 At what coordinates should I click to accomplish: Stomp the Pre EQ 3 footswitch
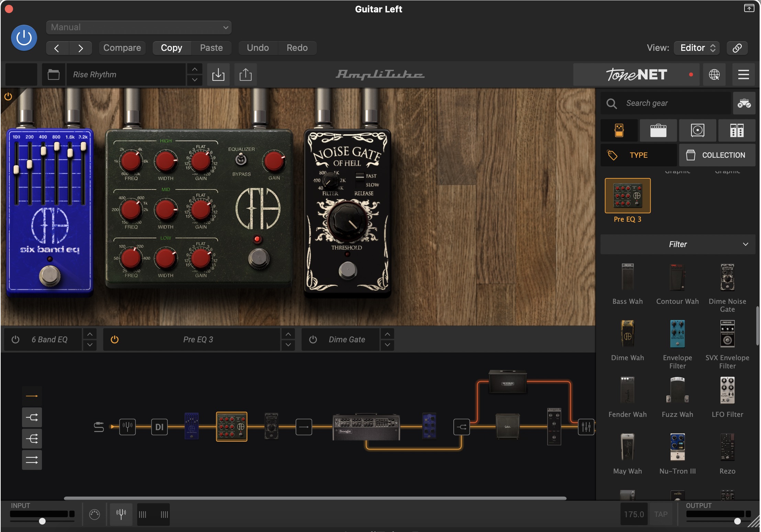259,258
